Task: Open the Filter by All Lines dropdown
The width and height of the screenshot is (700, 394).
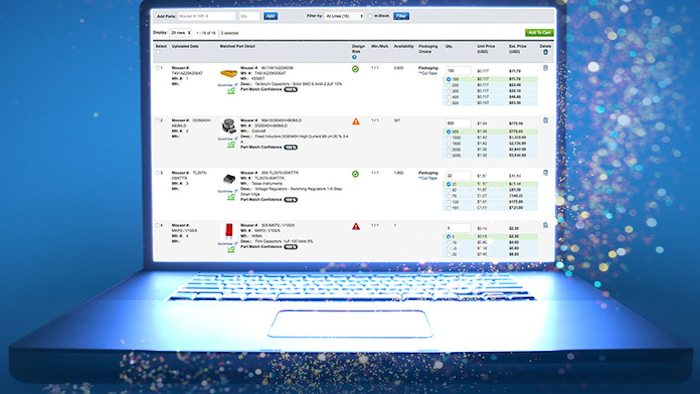Action: [344, 16]
